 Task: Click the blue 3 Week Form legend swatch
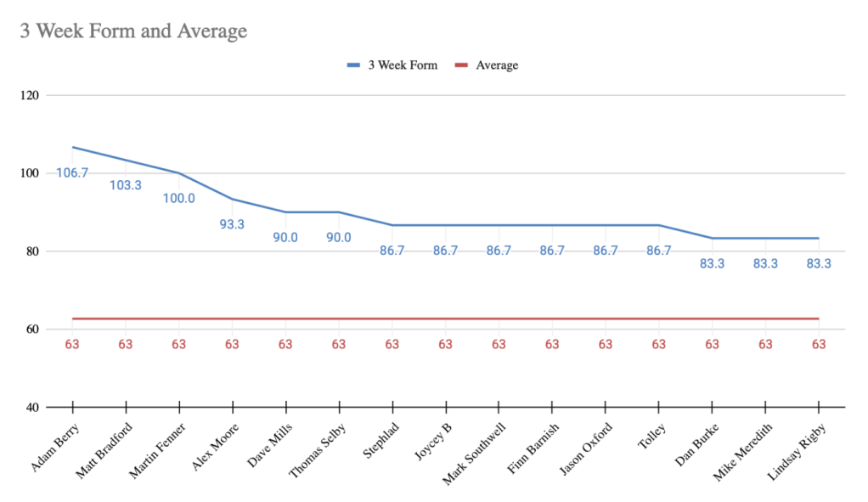click(354, 65)
